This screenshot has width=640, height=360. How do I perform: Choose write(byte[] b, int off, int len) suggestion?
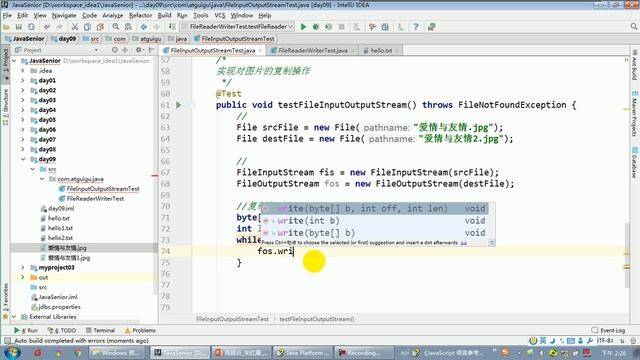pos(374,209)
